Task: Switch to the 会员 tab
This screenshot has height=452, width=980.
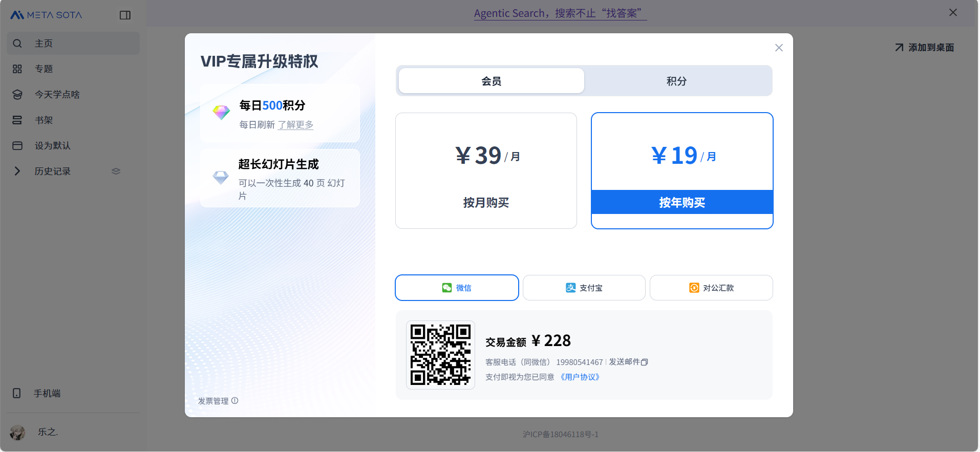Action: pyautogui.click(x=492, y=81)
